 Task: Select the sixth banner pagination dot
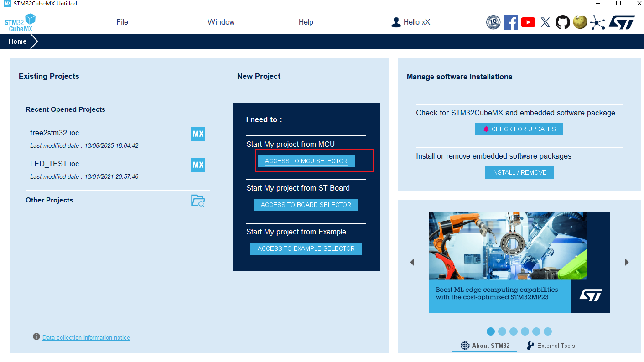click(548, 331)
